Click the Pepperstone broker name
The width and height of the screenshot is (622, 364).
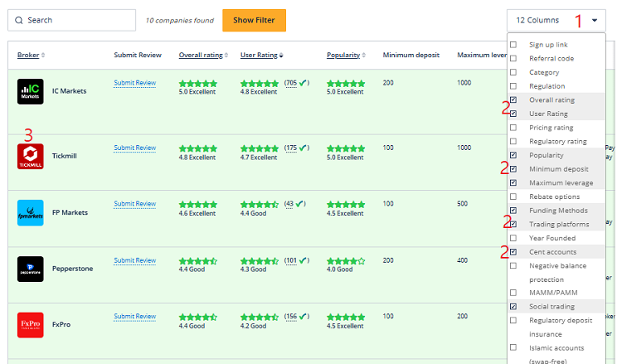pos(73,269)
